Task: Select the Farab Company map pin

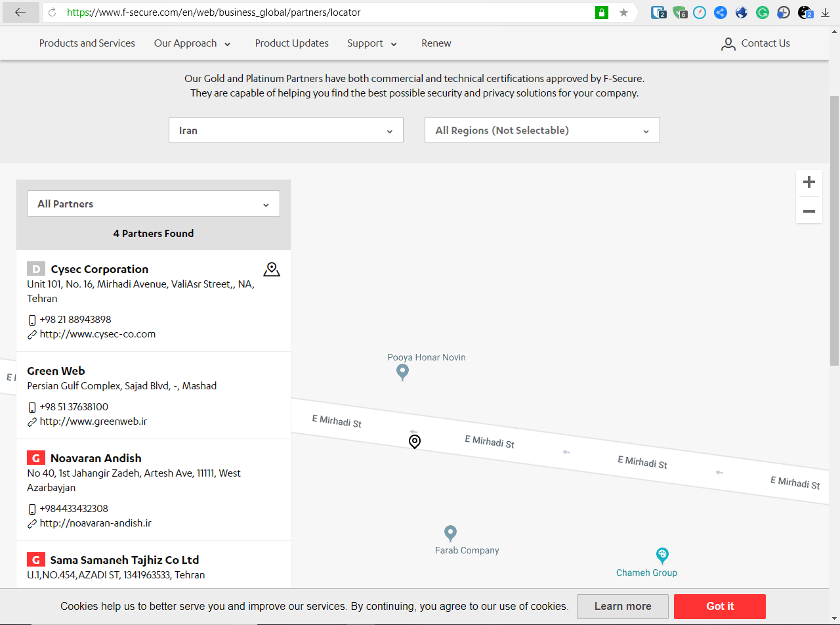Action: click(x=450, y=532)
